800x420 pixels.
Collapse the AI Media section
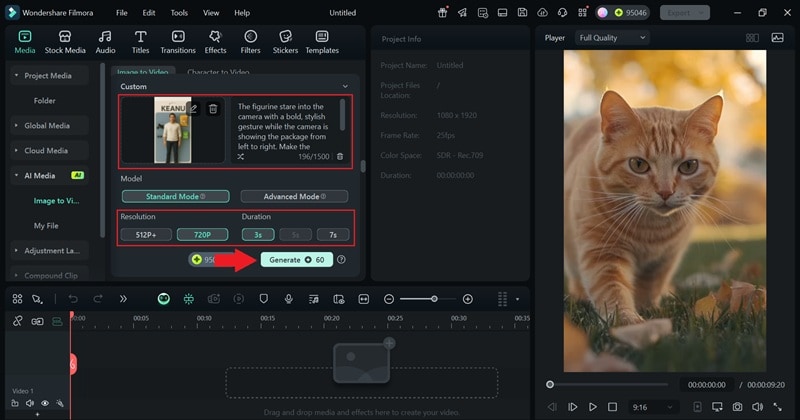click(16, 176)
